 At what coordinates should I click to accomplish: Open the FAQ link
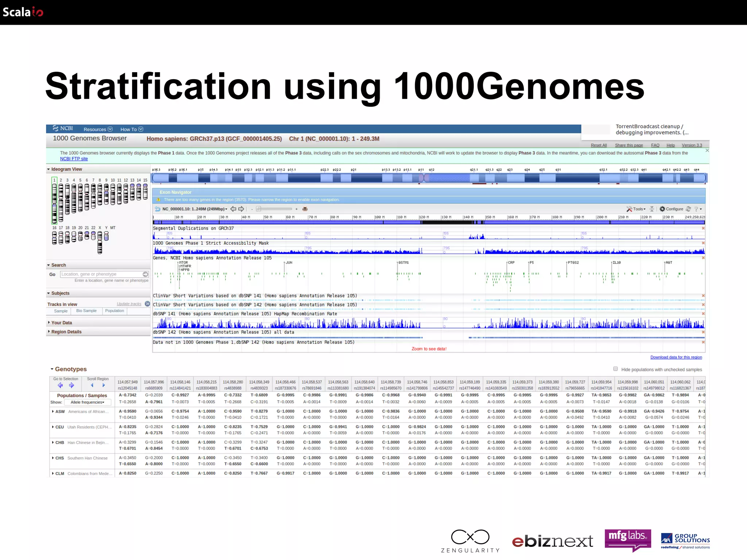[x=655, y=145]
